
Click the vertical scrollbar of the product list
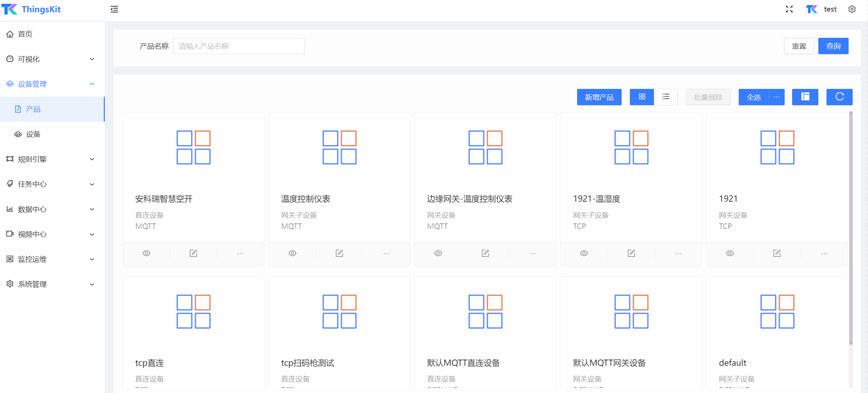pos(851,227)
